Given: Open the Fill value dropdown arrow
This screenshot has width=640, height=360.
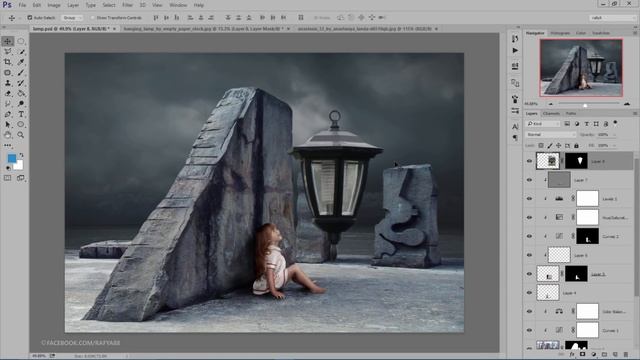Looking at the screenshot, I should [x=614, y=145].
